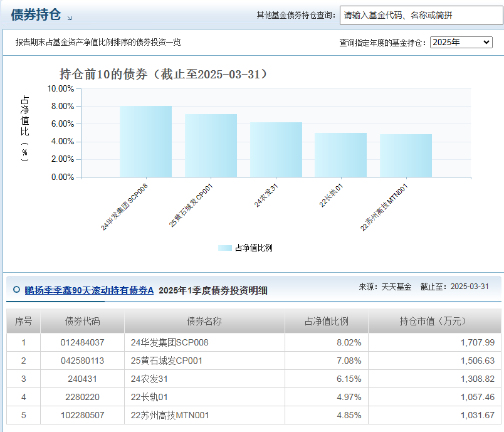Click the 债券持仓 section heading
This screenshot has height=432, width=504.
36,15
